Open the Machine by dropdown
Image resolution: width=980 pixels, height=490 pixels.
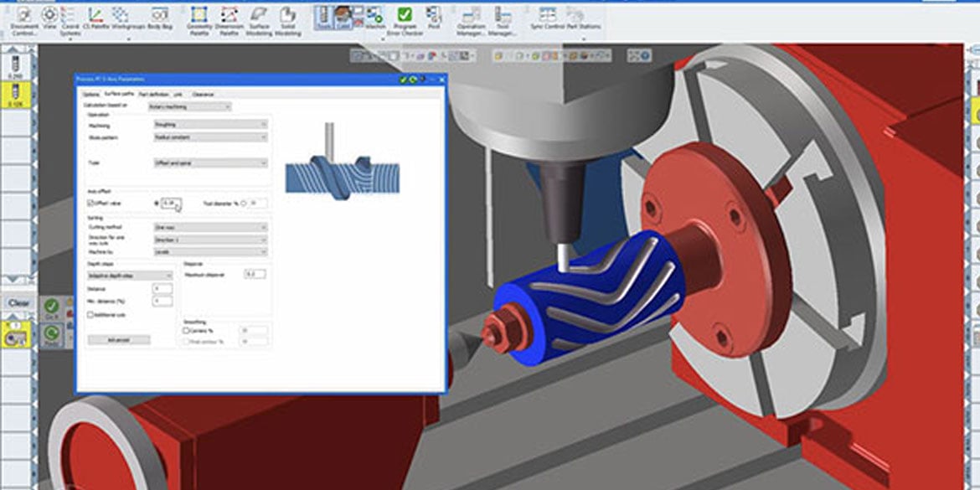click(210, 251)
